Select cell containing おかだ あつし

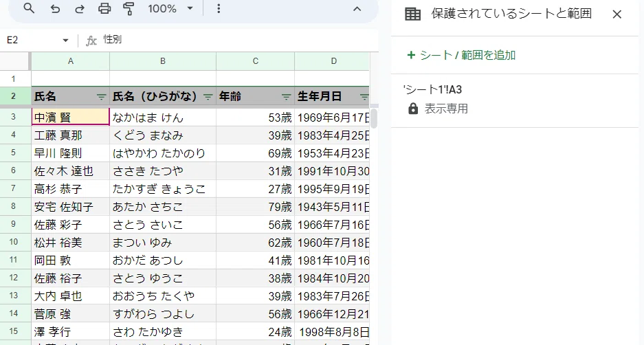click(x=163, y=260)
